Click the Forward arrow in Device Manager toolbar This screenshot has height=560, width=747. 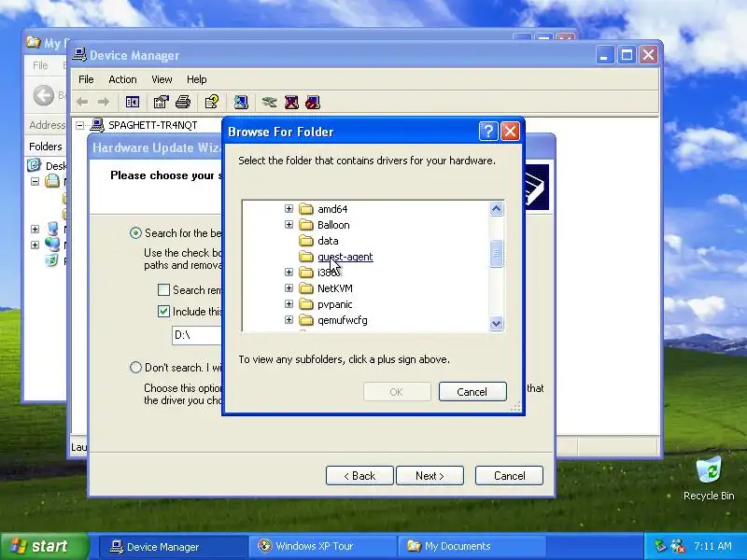104,102
